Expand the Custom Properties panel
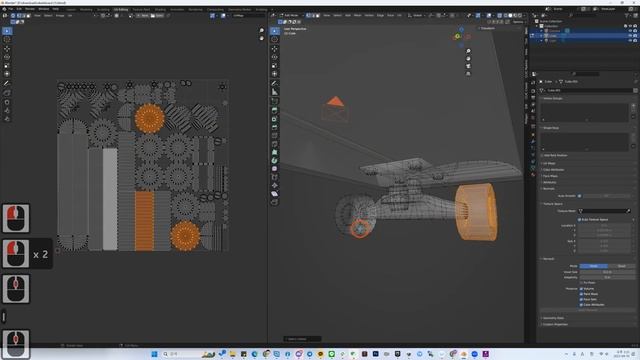Viewport: 640px width, 360px height. click(556, 324)
